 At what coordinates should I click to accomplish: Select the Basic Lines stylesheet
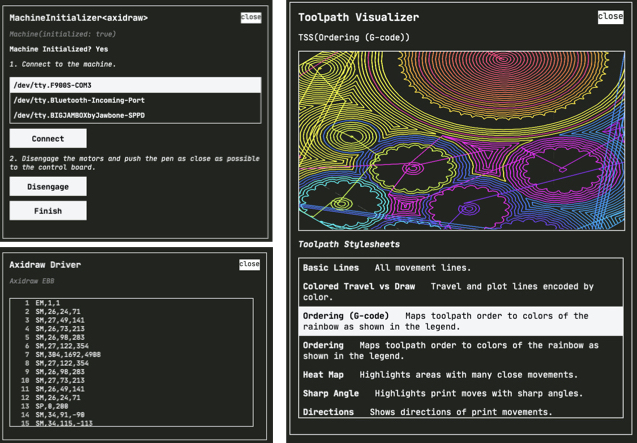461,268
